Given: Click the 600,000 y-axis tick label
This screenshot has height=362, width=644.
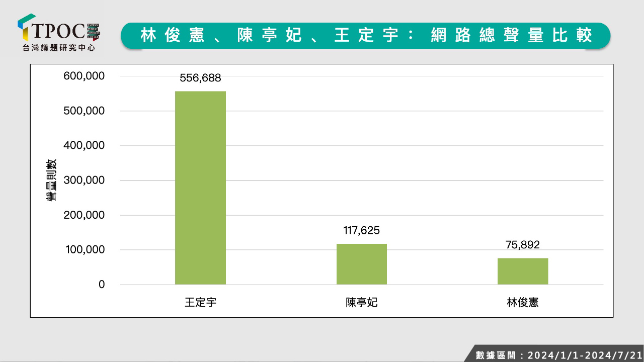Looking at the screenshot, I should [x=84, y=76].
